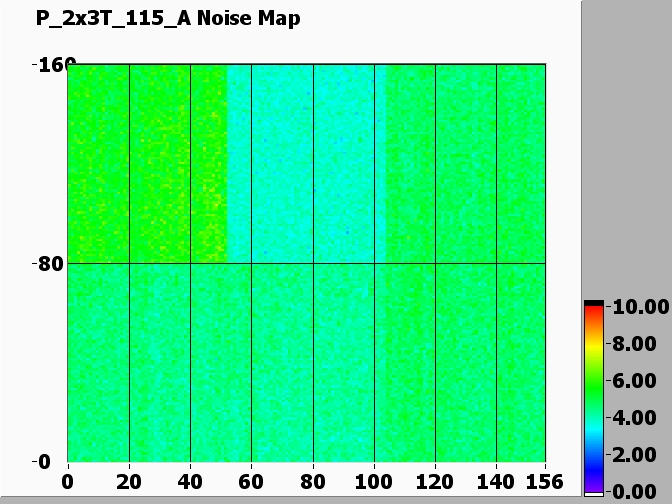Viewport: 672px width, 504px height.
Task: Click the 'P_2x3T_115_A Noise Map' title
Action: tap(168, 18)
